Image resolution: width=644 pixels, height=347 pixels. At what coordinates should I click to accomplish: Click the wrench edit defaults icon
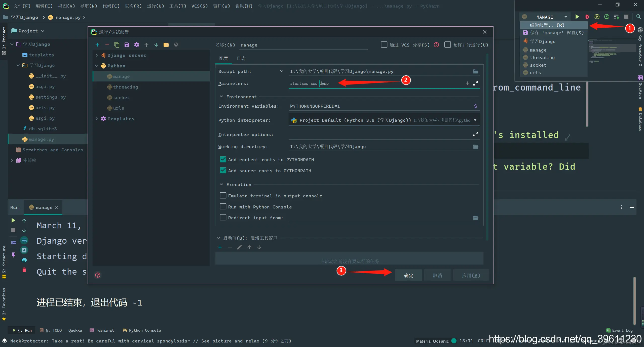[136, 45]
